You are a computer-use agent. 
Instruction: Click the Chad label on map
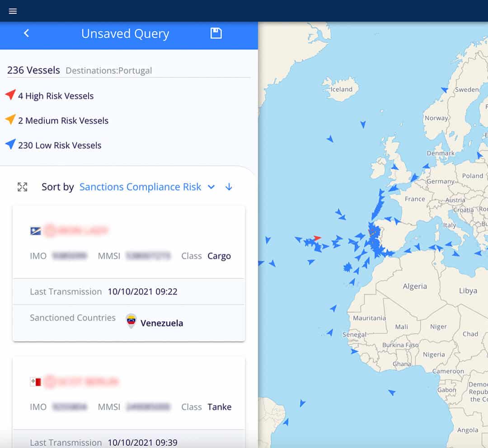pyautogui.click(x=470, y=334)
